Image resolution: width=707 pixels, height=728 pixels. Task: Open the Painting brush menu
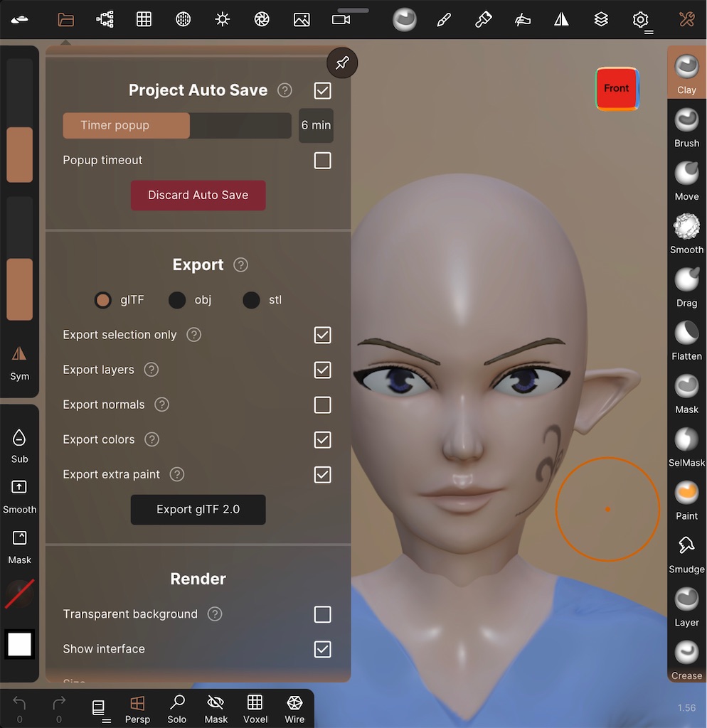[x=483, y=19]
